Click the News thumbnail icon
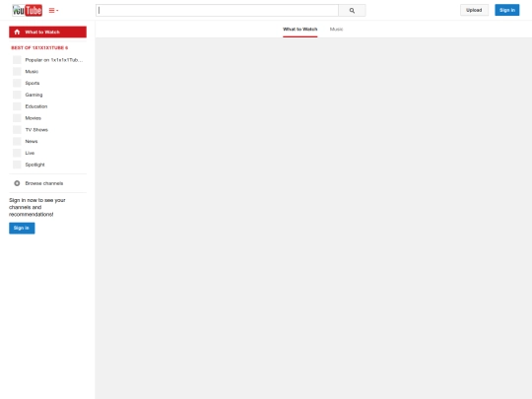 [x=17, y=141]
